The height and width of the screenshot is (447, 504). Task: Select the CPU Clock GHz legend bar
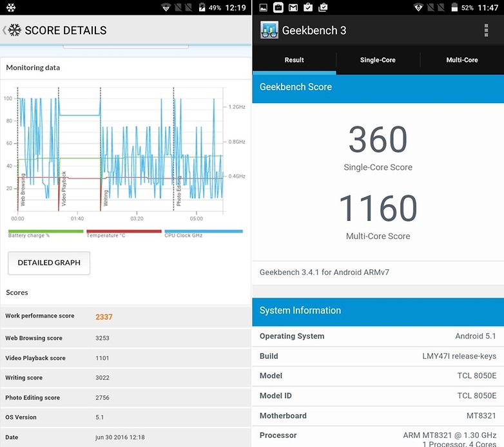204,231
